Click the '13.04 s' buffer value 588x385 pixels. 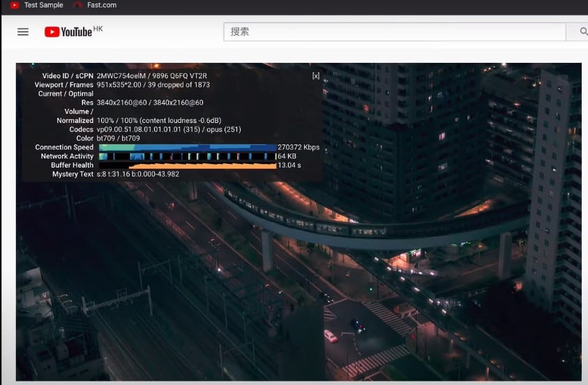tap(289, 165)
